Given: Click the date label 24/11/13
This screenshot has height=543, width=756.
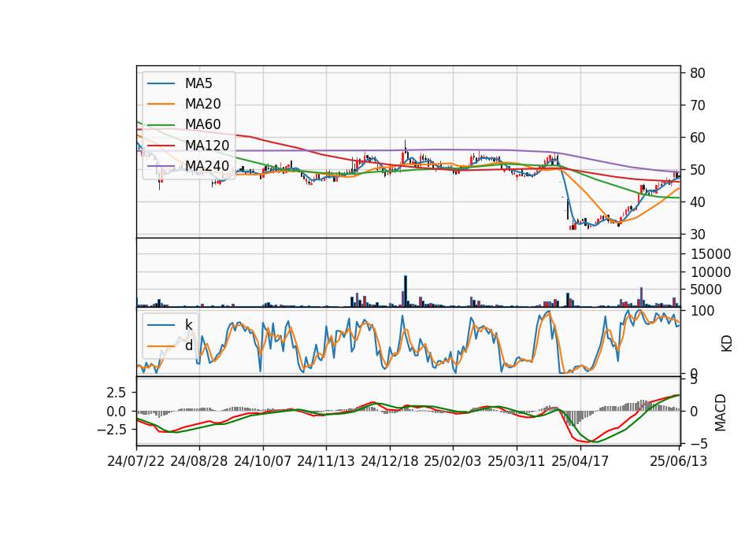Looking at the screenshot, I should coord(326,461).
